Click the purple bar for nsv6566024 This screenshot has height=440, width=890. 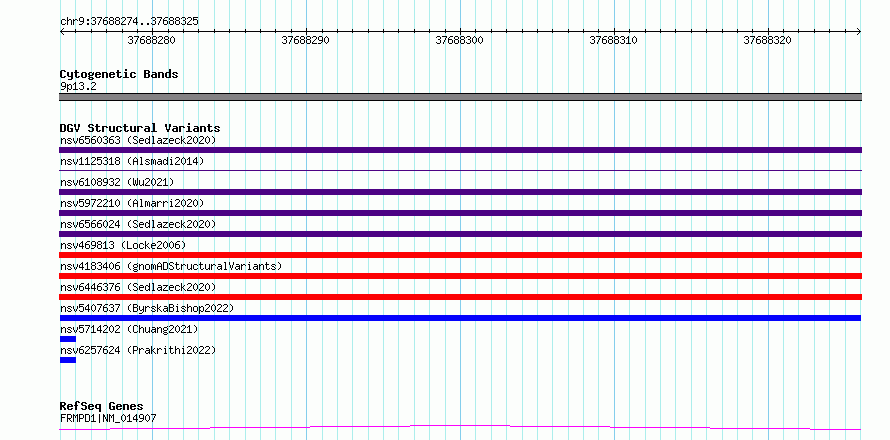tap(460, 234)
